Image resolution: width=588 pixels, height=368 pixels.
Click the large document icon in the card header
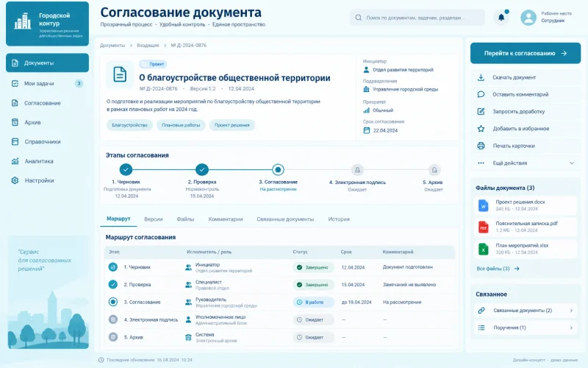click(120, 74)
